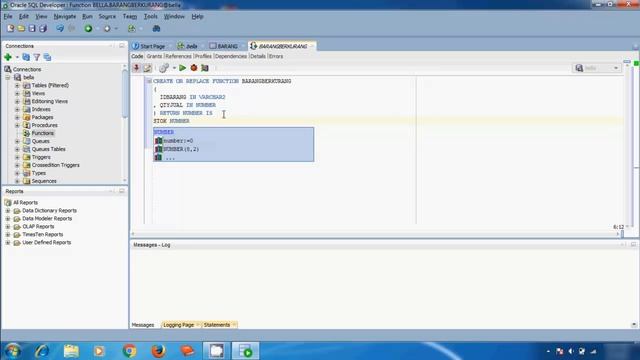The height and width of the screenshot is (360, 640).
Task: Open Internet Explorer from taskbar
Action: pos(42,351)
